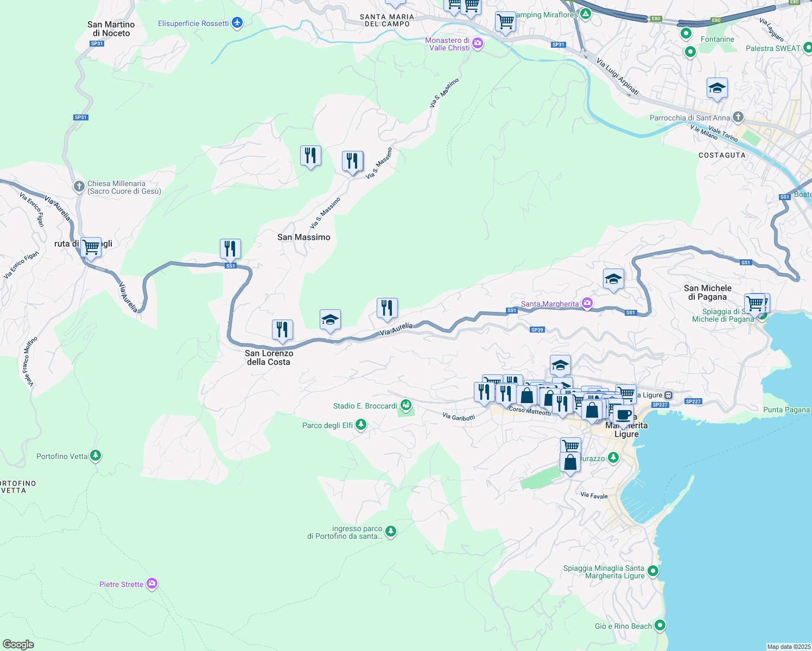Open the supermarket cart pin at ruta di Camogli
Viewport: 812px width, 651px height.
(x=91, y=247)
